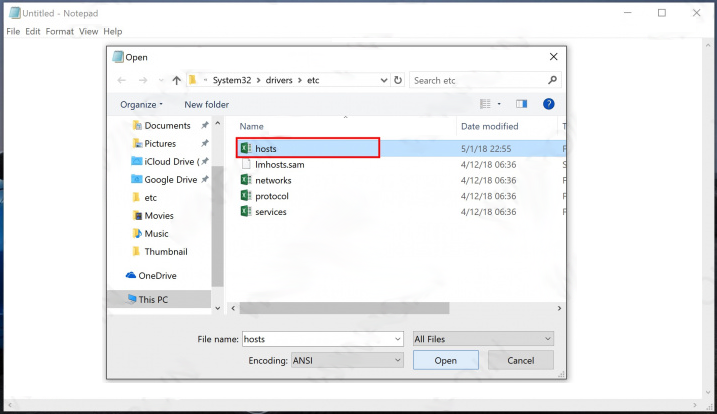717x414 pixels.
Task: Open the Encoding ANSI dropdown
Action: [x=347, y=360]
